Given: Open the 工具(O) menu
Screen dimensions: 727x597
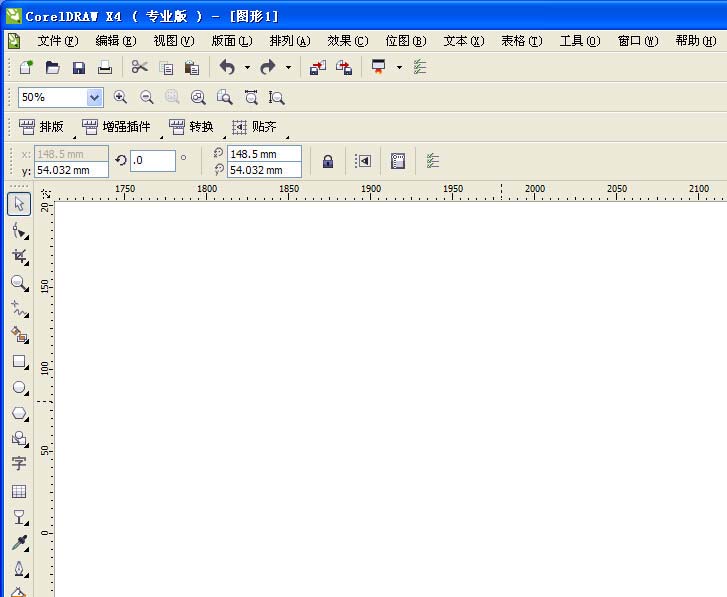Looking at the screenshot, I should coord(580,41).
